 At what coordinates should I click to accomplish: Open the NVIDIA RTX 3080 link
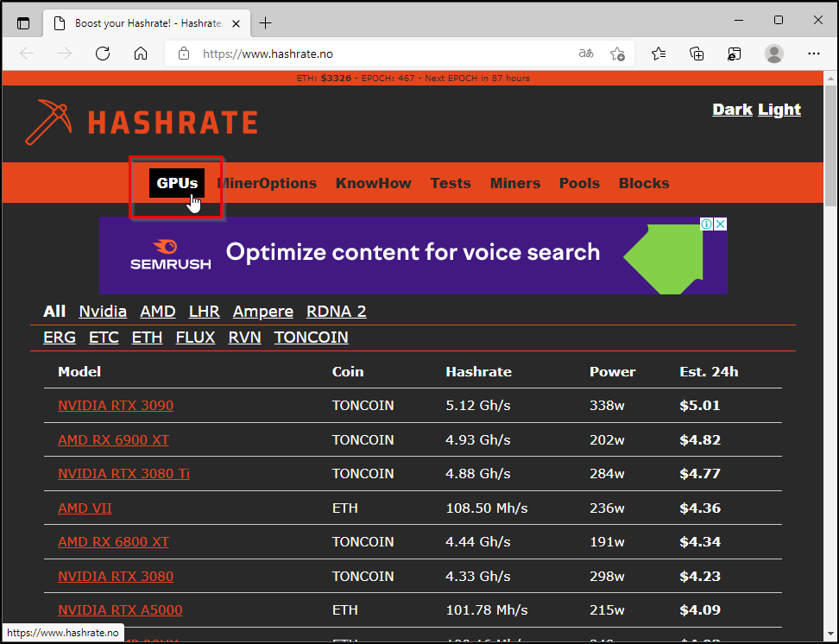(116, 576)
